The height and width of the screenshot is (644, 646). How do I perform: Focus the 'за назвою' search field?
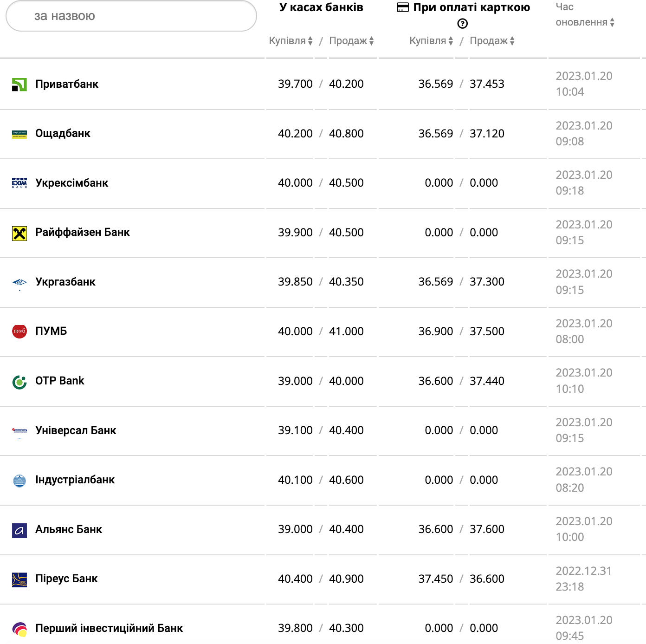click(x=131, y=16)
